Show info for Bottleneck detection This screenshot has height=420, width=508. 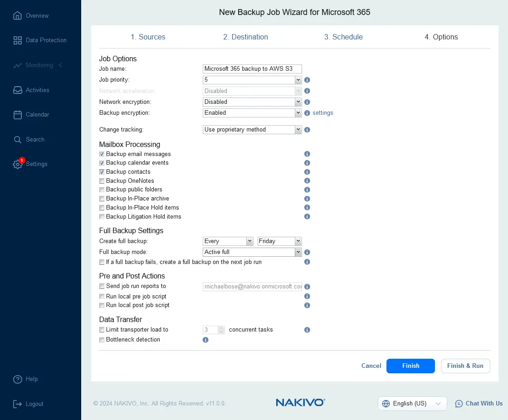[205, 340]
